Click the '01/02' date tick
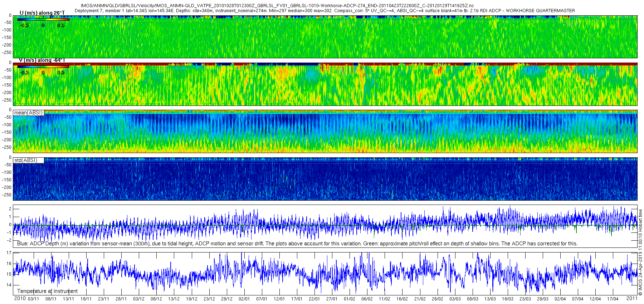 (x=350, y=299)
